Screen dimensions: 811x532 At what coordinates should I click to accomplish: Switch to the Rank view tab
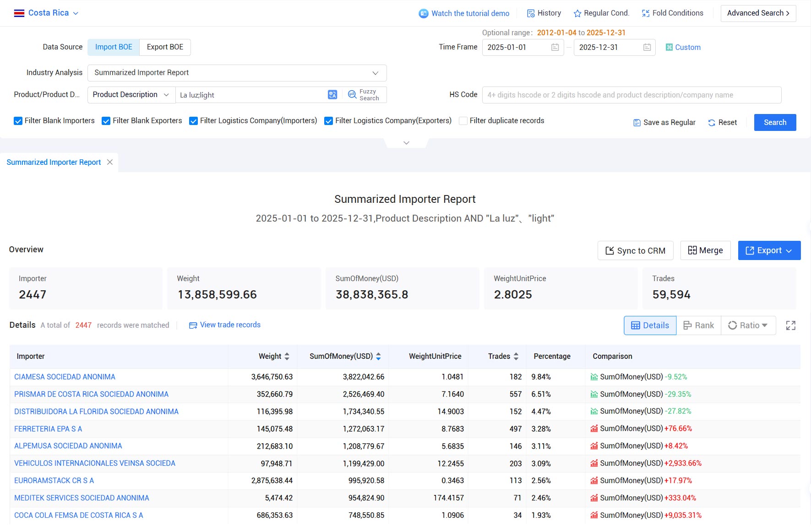coord(699,326)
